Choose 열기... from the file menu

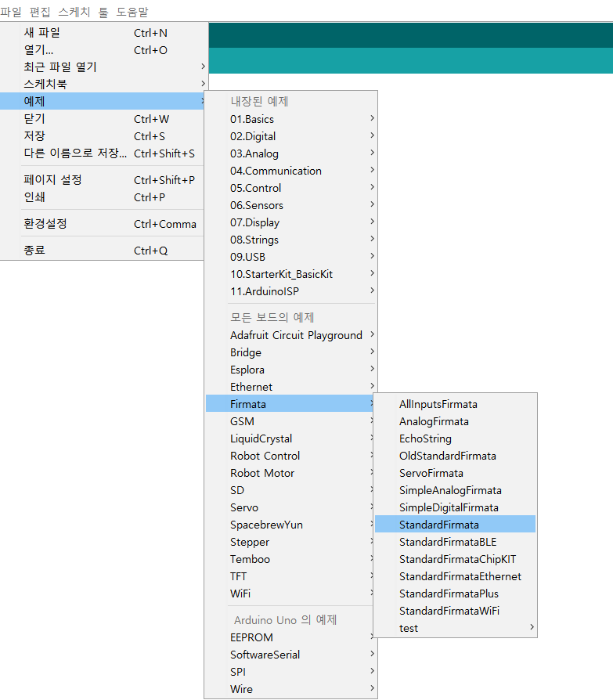tap(103, 49)
